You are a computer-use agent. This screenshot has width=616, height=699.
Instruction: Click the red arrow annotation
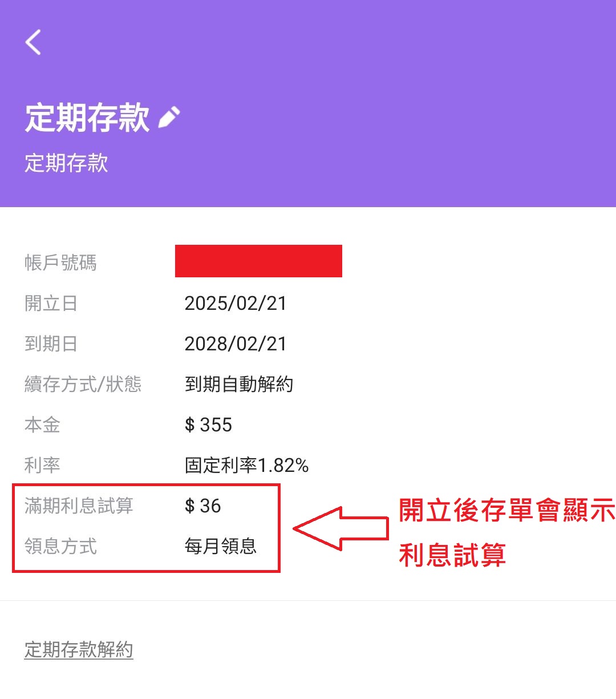pyautogui.click(x=341, y=528)
